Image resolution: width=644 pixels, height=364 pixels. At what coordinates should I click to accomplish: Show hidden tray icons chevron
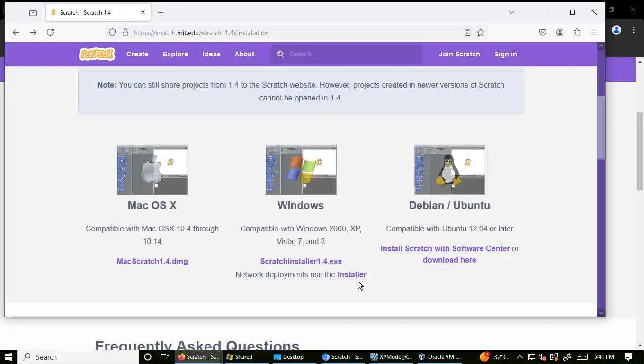pos(519,357)
